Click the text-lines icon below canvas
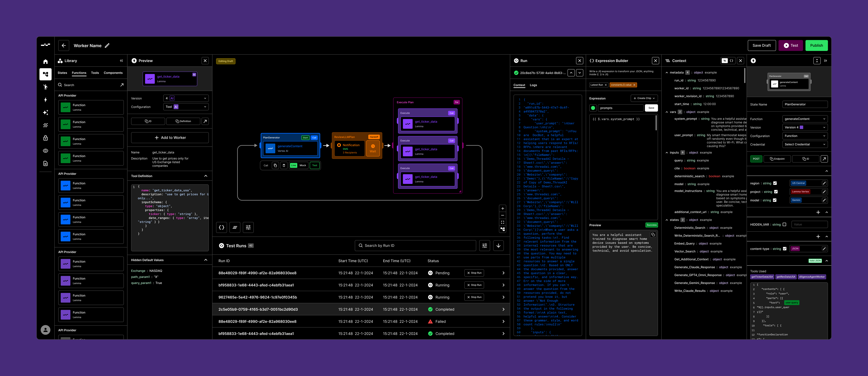868x376 pixels. 235,228
